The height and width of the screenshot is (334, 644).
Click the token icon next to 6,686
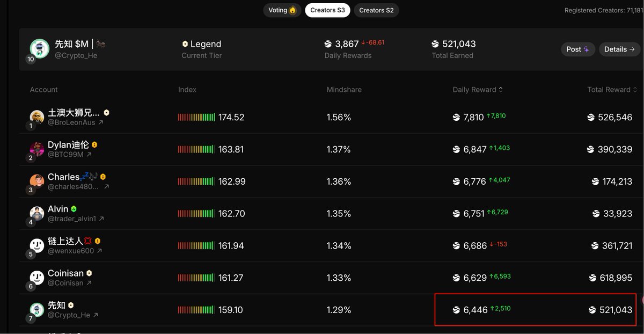tap(457, 245)
